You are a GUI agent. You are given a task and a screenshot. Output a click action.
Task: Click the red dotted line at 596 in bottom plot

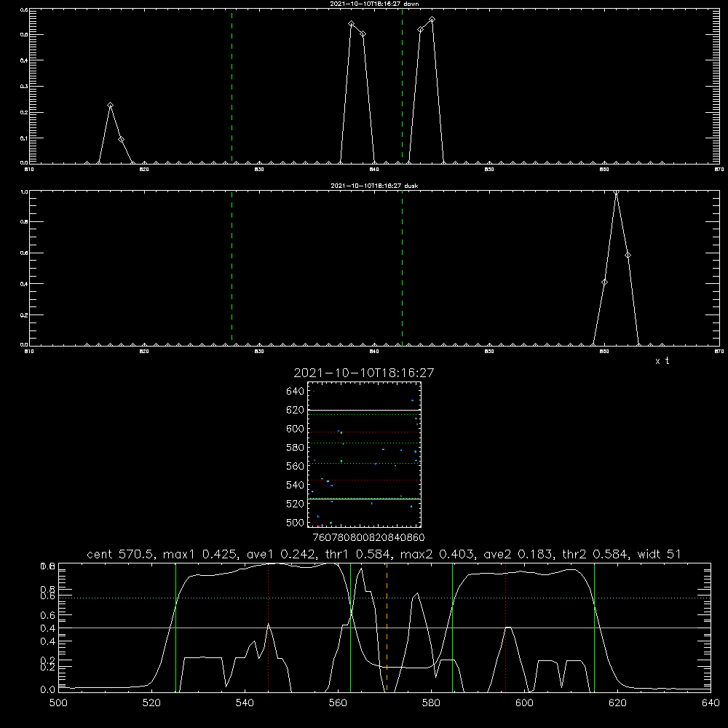(x=506, y=628)
